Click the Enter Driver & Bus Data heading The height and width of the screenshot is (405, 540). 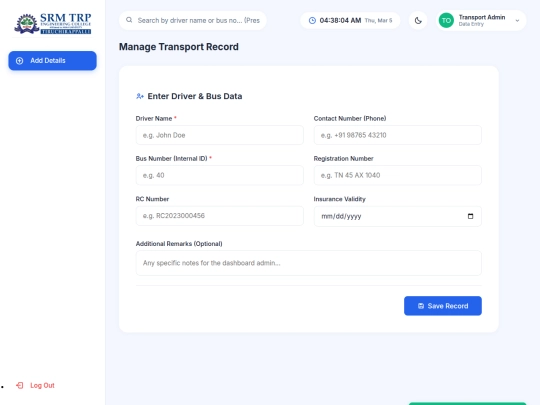click(195, 96)
